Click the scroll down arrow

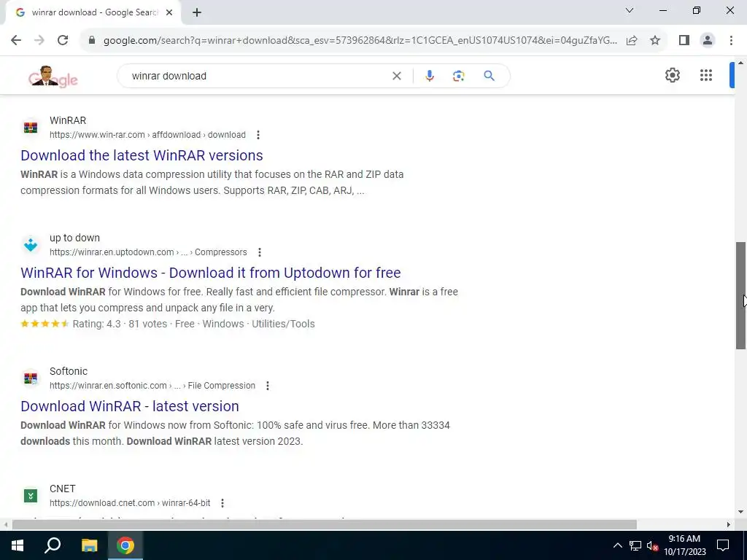tap(741, 513)
